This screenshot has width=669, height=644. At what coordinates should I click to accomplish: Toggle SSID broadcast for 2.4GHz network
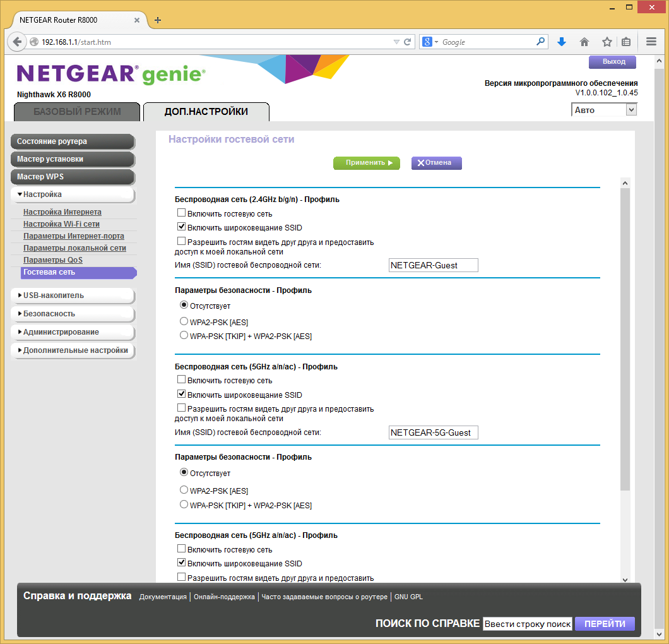point(181,227)
